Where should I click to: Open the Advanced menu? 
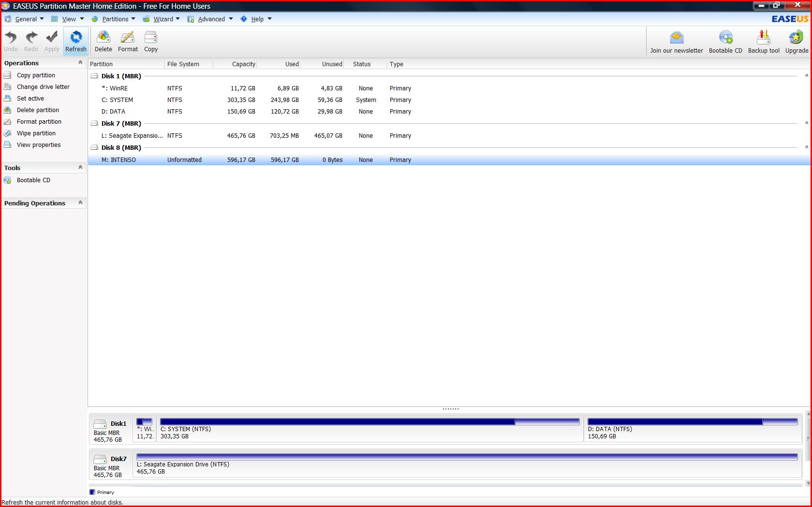click(x=210, y=19)
